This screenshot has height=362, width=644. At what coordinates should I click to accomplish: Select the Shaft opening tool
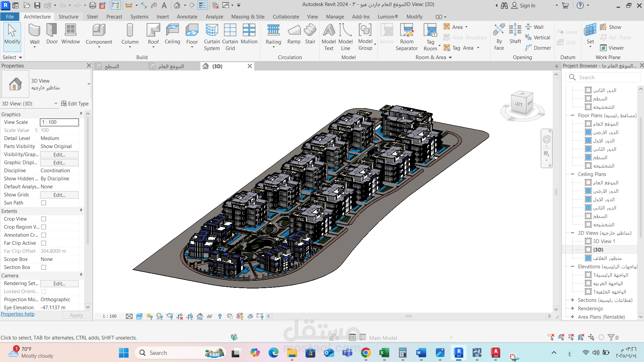515,34
